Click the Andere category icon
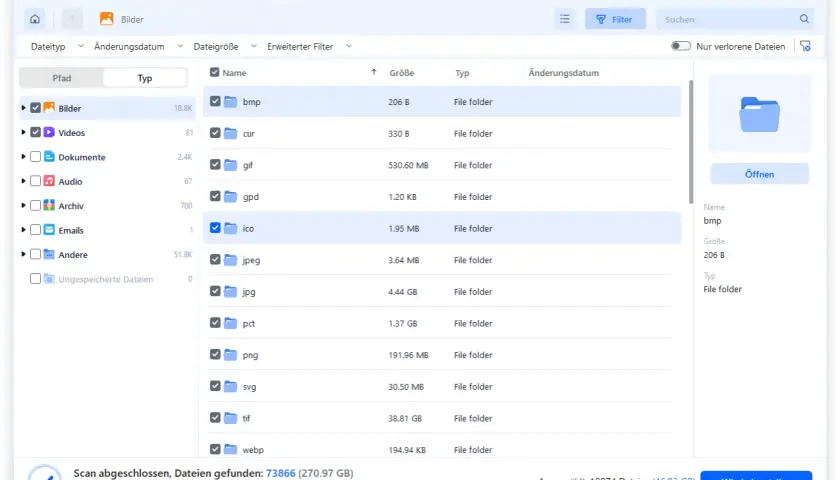 click(49, 254)
